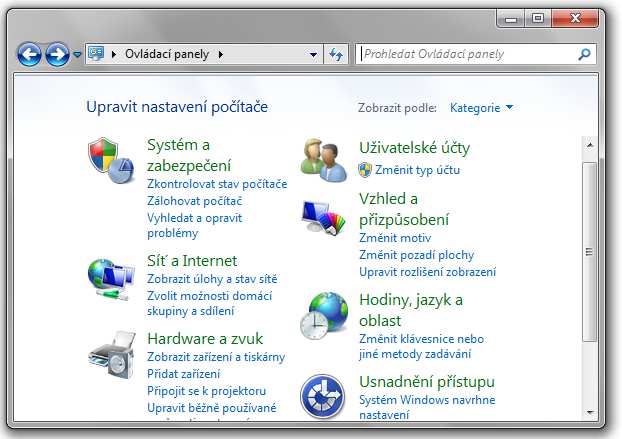Open the recent pages dropdown arrow

pos(77,54)
